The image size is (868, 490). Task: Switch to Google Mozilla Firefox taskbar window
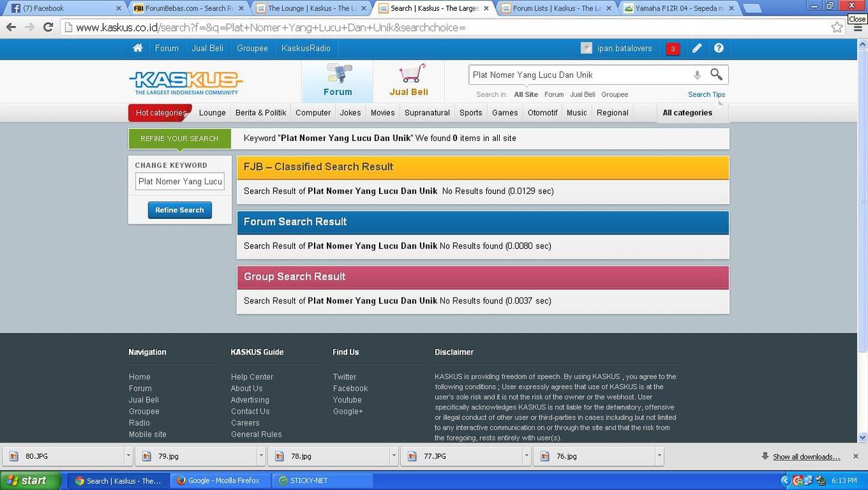(220, 481)
